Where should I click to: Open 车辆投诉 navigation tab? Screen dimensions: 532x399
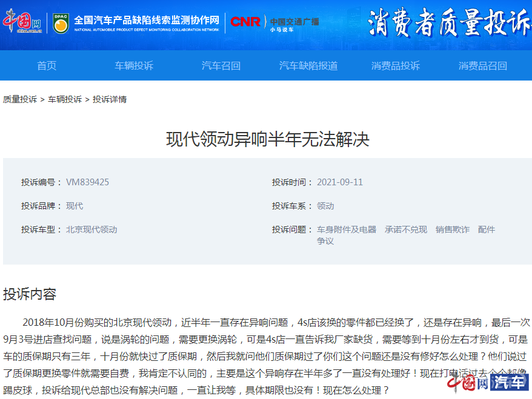(134, 65)
